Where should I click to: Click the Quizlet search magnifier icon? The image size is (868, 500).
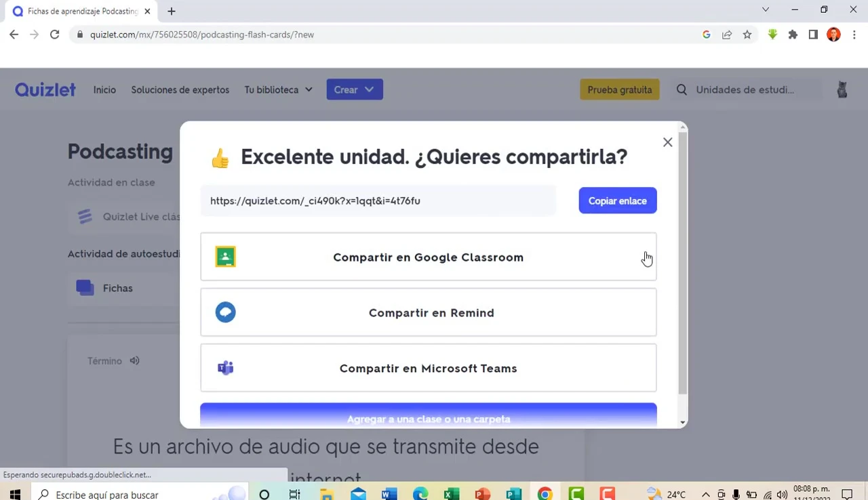pyautogui.click(x=682, y=89)
